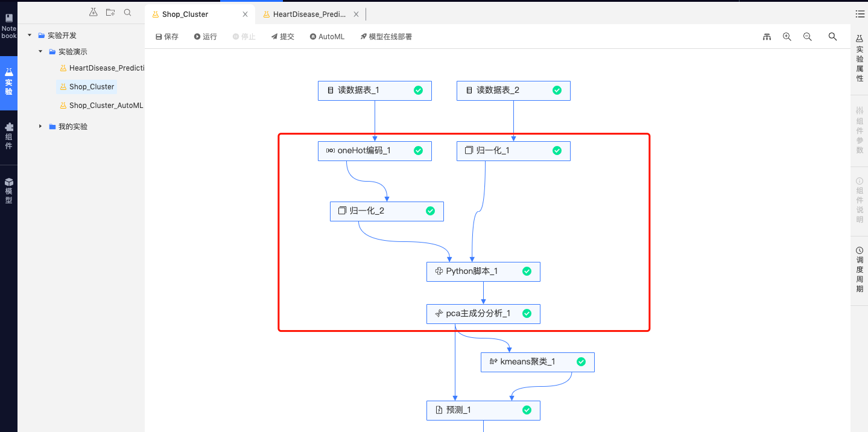Close the HeartDisease_Predi... tab
The image size is (868, 432).
[x=356, y=14]
